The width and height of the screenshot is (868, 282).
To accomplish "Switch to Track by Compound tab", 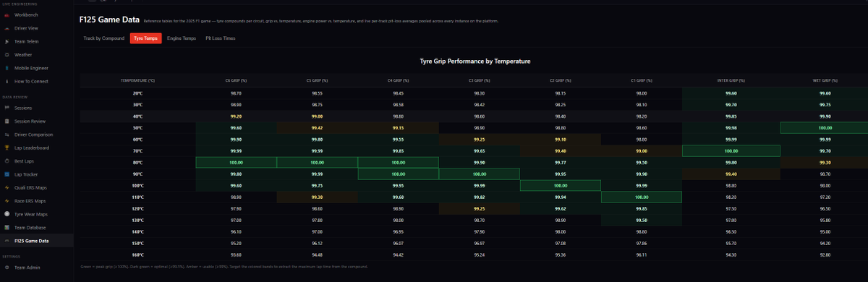I will pyautogui.click(x=103, y=38).
